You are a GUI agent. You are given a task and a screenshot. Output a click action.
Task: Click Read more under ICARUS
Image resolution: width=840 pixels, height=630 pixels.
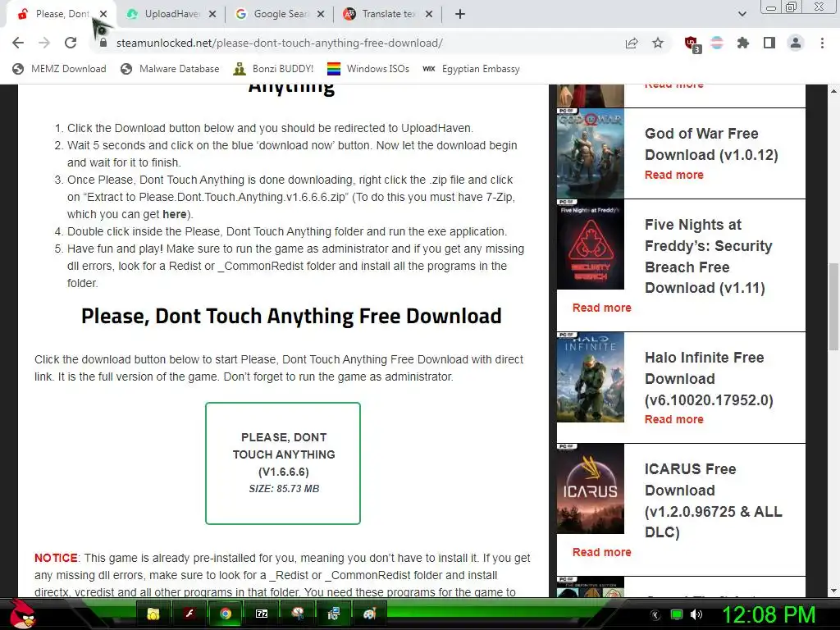coord(601,552)
